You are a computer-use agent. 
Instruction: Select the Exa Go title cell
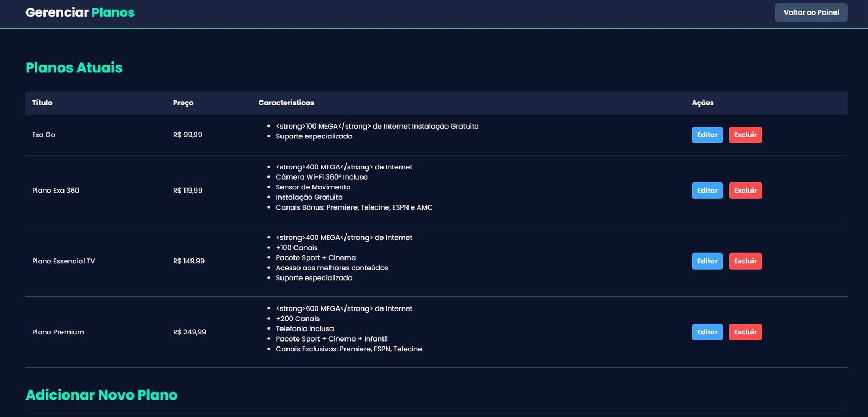click(43, 135)
